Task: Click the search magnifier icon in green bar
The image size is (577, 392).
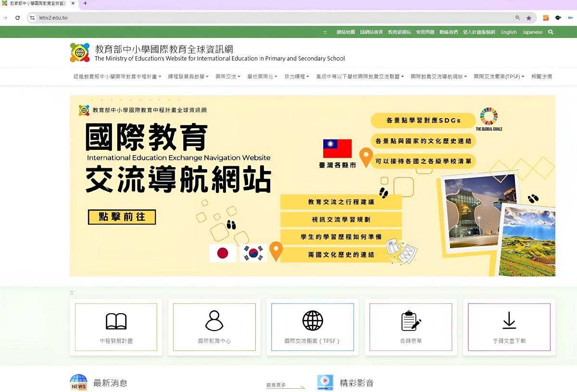Action: pos(551,32)
